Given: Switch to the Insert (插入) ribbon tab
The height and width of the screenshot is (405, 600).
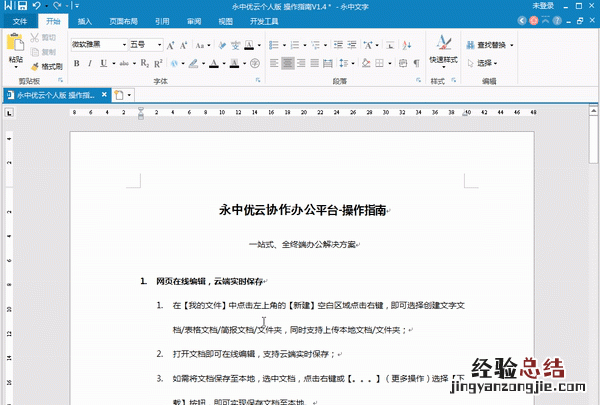Looking at the screenshot, I should pos(85,20).
